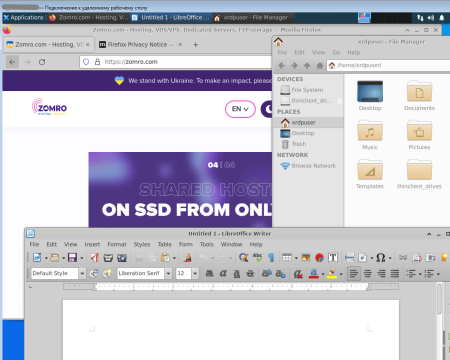Viewport: 450px width, 360px height.
Task: Open the EN language selector
Action: point(240,109)
